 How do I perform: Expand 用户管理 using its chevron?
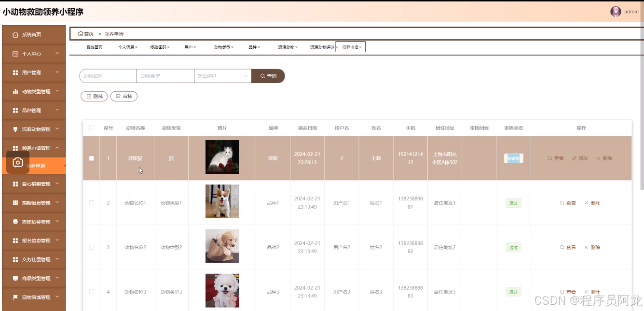tap(57, 72)
